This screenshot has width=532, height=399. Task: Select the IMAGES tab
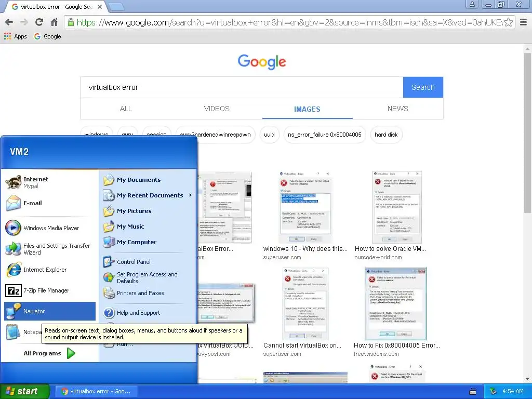(x=307, y=109)
